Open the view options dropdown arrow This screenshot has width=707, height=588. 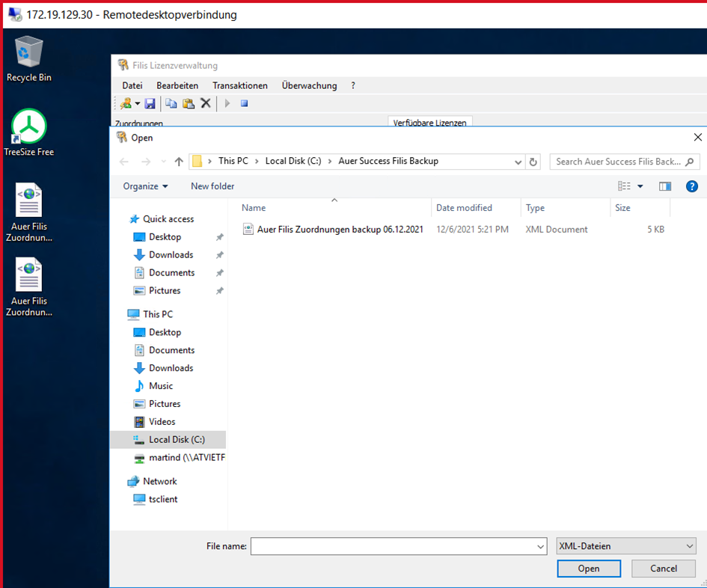[x=640, y=186]
